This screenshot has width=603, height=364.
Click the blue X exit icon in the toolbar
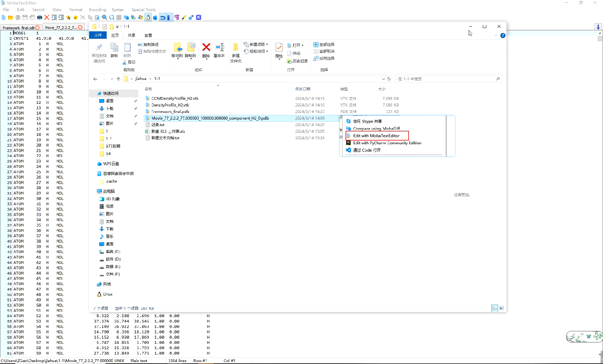(x=198, y=18)
